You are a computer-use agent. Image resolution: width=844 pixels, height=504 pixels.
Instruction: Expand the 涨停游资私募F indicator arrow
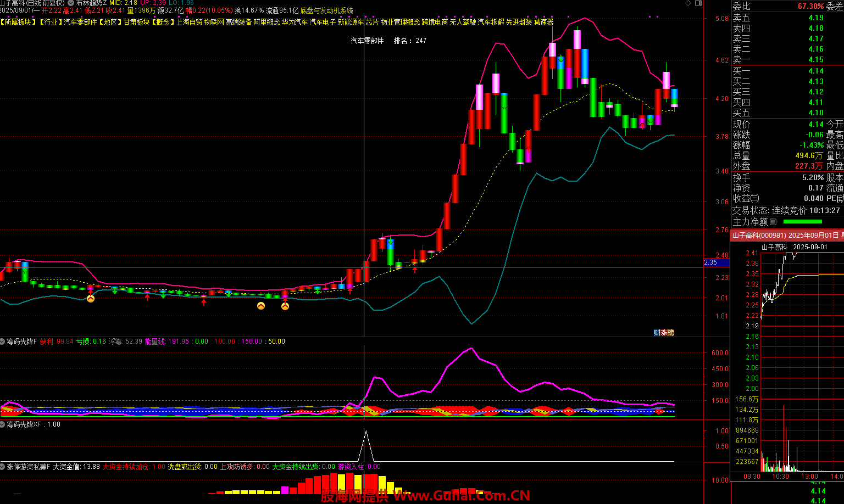(x=3, y=467)
